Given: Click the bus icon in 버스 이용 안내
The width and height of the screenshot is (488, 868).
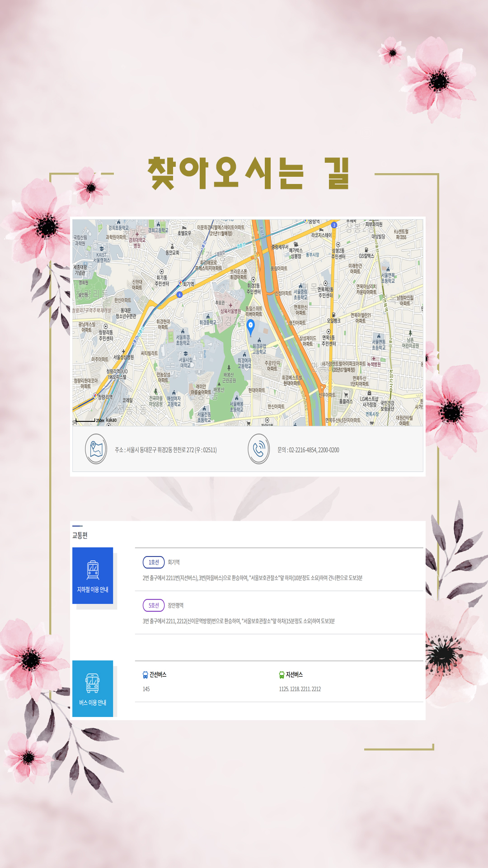Looking at the screenshot, I should click(x=93, y=683).
